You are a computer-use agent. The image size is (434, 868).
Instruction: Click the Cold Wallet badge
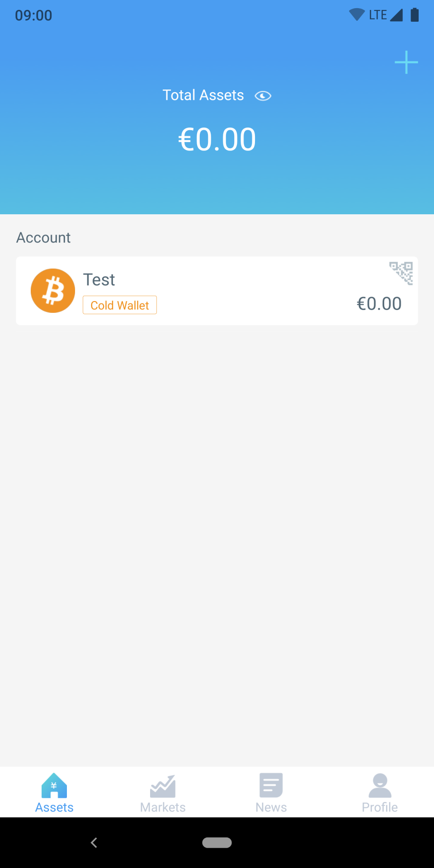[120, 305]
